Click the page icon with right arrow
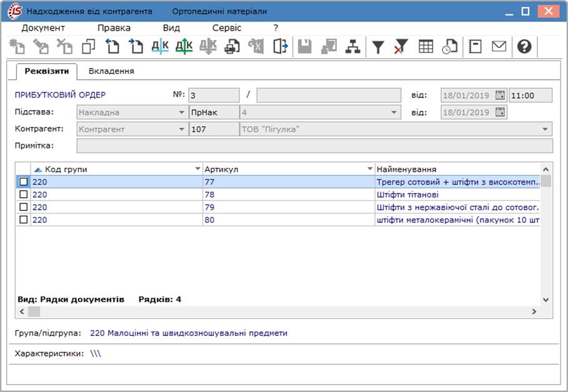Image resolution: width=568 pixels, height=392 pixels. pos(136,46)
